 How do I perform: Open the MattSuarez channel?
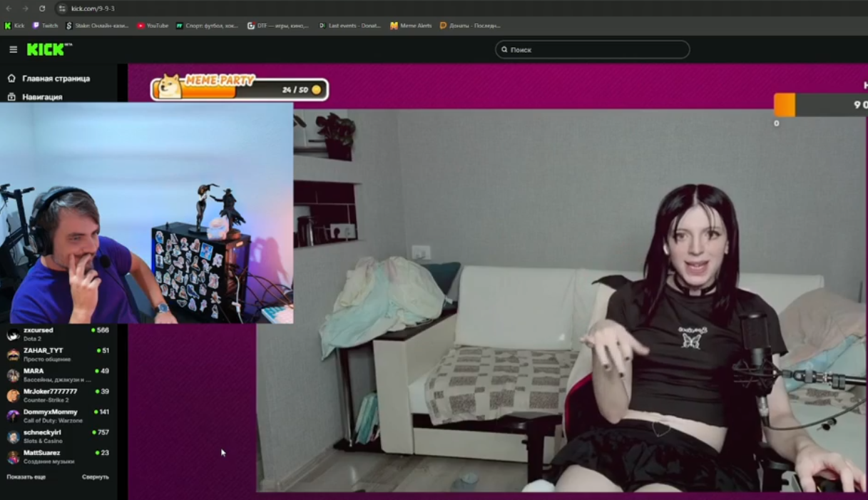pos(58,456)
